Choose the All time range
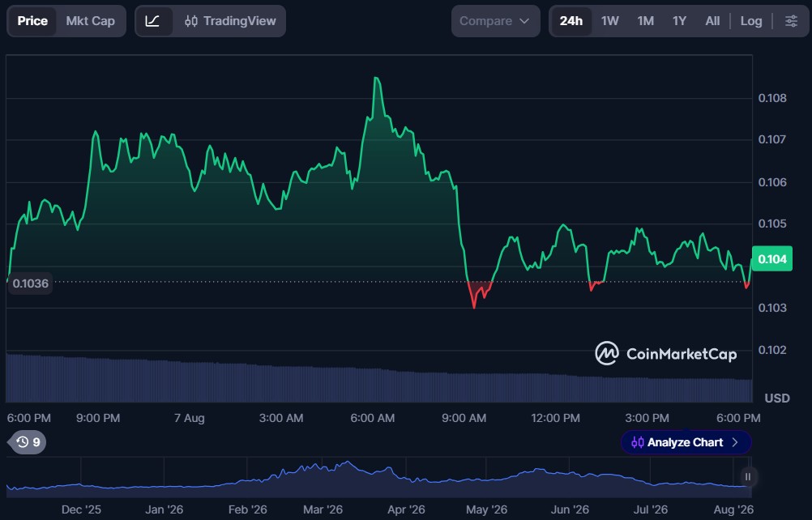This screenshot has height=520, width=812. pos(712,21)
